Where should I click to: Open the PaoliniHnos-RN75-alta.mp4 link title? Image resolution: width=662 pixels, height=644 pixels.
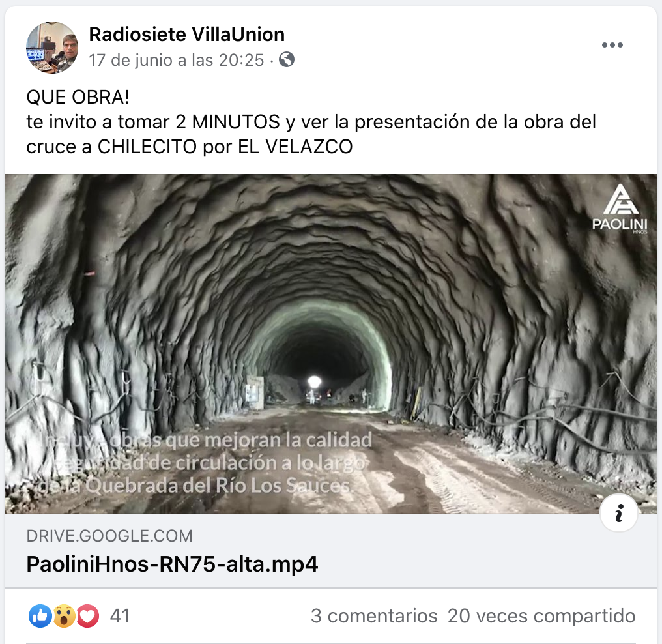click(172, 564)
